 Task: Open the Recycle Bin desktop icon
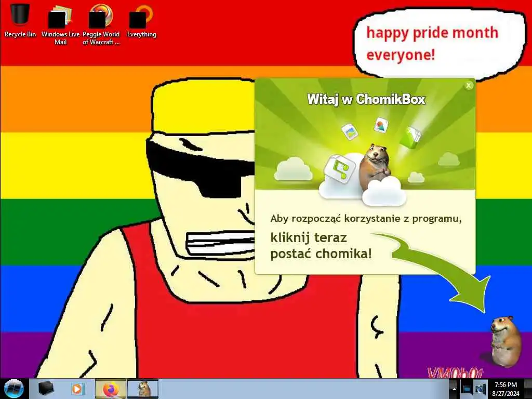click(x=20, y=20)
